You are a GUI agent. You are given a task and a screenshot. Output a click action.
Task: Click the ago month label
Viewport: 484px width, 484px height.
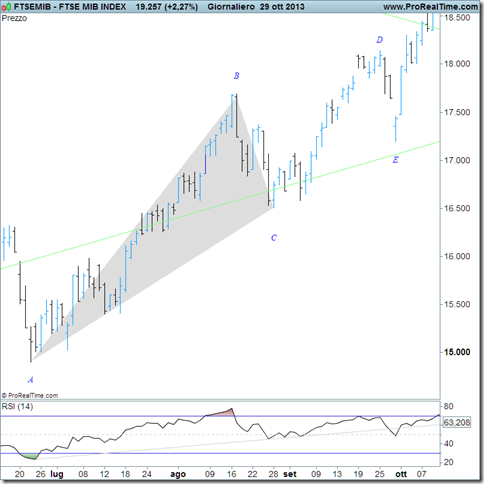(x=178, y=474)
